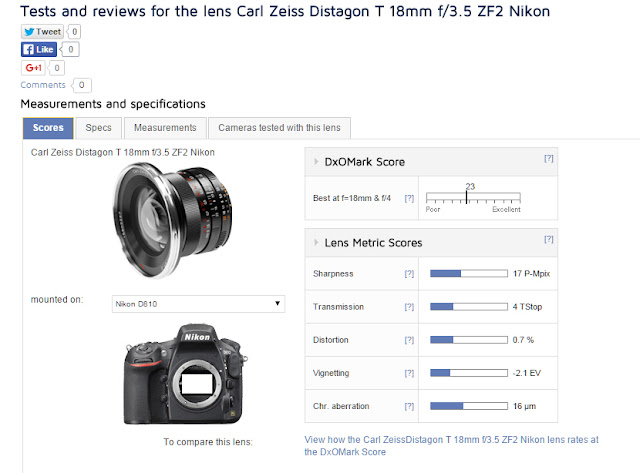Click the Google +1 button

(x=33, y=68)
